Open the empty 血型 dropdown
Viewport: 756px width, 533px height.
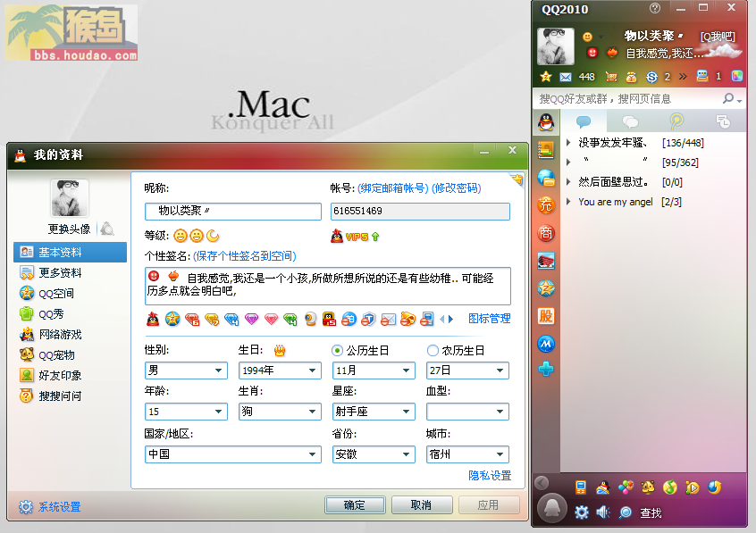(467, 412)
